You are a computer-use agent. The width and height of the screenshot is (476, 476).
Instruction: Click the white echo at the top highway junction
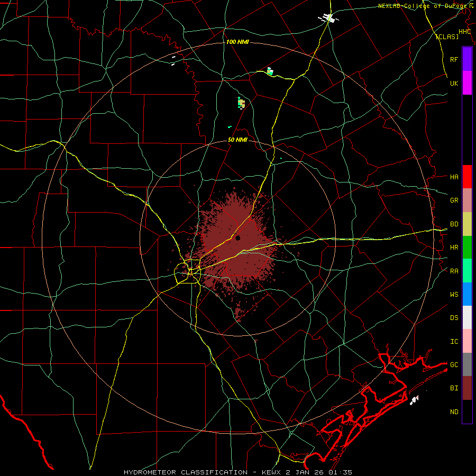click(x=328, y=18)
